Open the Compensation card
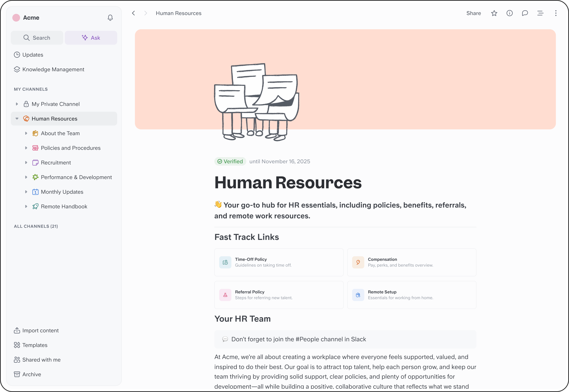This screenshot has height=392, width=569. tap(412, 262)
